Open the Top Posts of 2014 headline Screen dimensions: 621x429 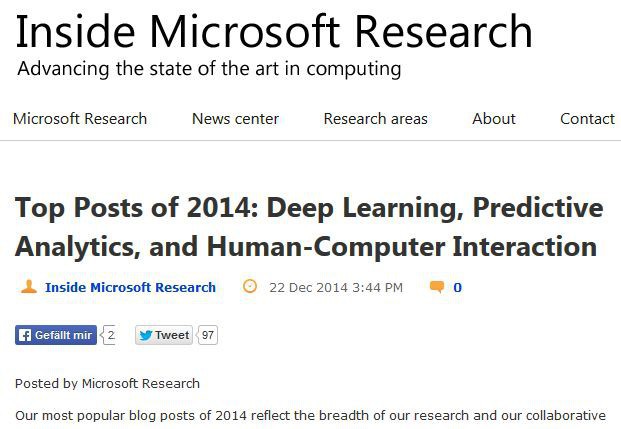309,227
